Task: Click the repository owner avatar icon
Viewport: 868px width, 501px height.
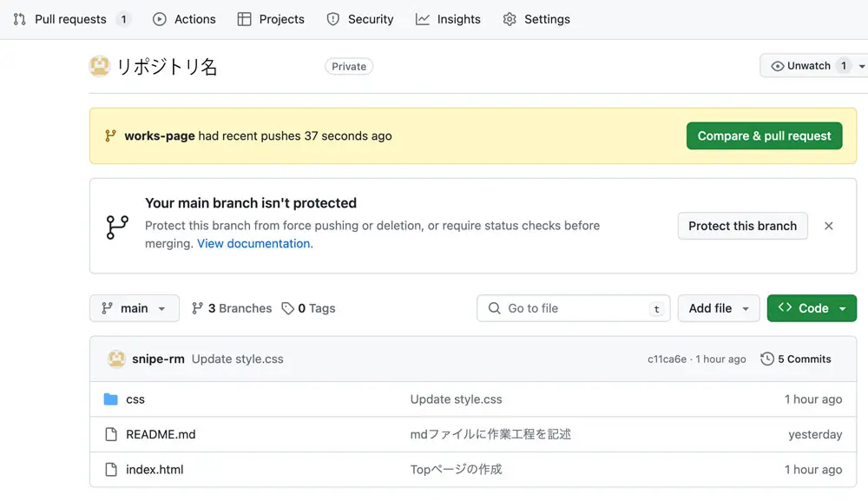Action: (100, 66)
